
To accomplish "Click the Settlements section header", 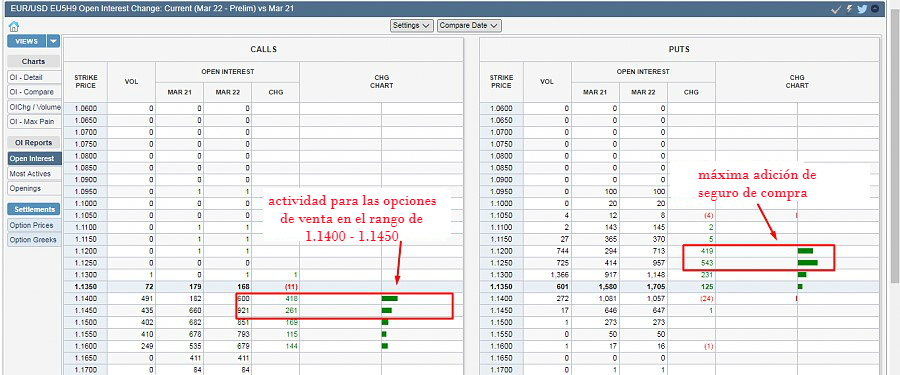I will 33,210.
